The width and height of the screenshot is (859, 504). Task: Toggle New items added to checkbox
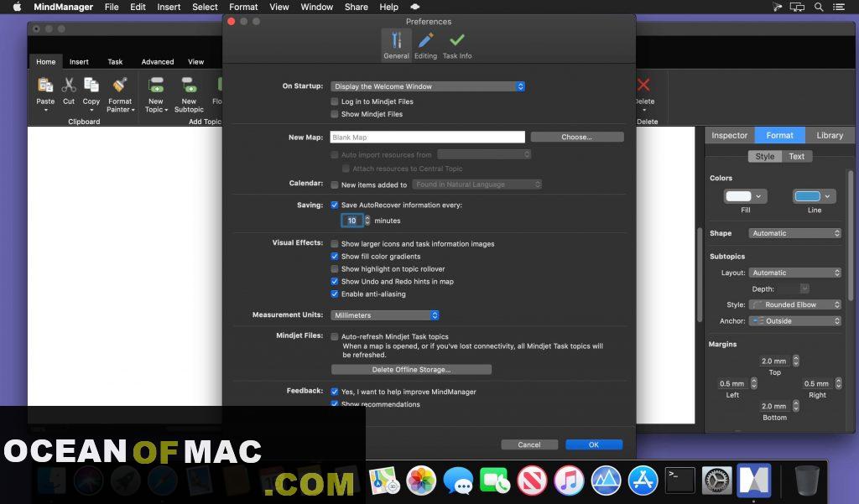coord(335,184)
